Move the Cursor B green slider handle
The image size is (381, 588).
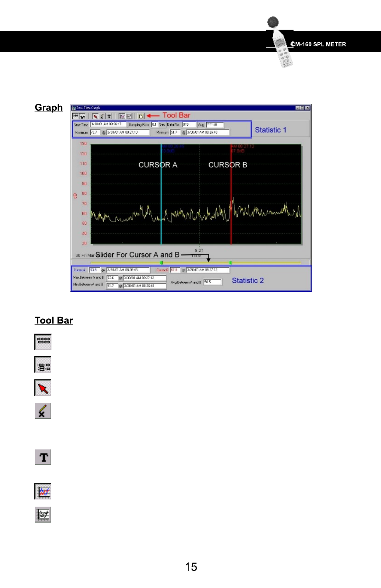click(231, 263)
